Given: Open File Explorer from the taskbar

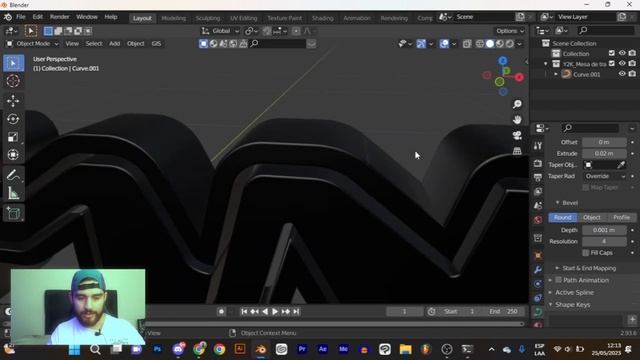Looking at the screenshot, I should pyautogui.click(x=405, y=349).
